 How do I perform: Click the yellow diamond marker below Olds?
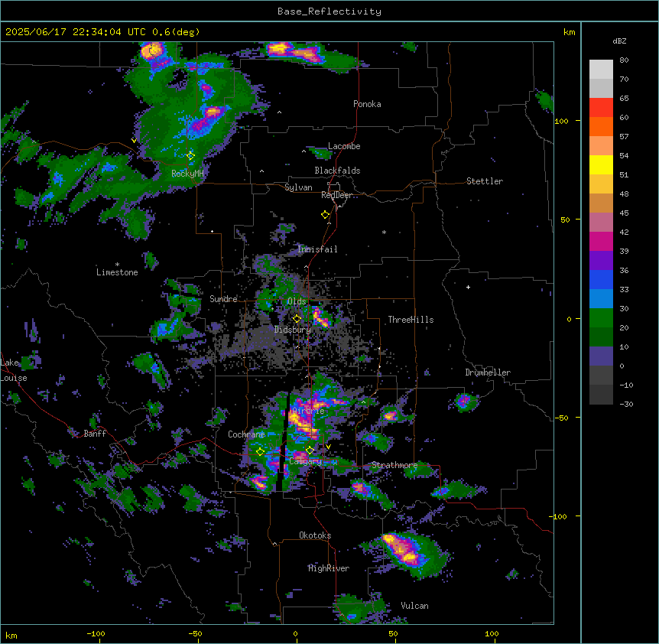coord(297,319)
